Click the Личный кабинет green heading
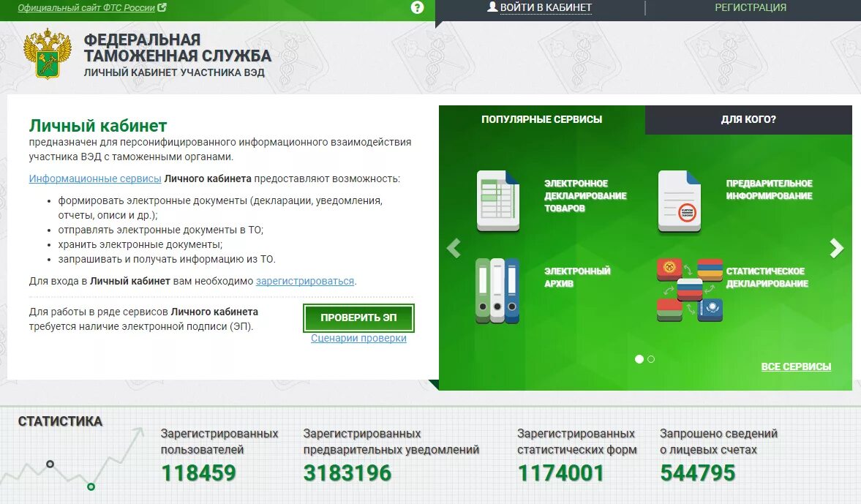The height and width of the screenshot is (504, 861). point(98,126)
